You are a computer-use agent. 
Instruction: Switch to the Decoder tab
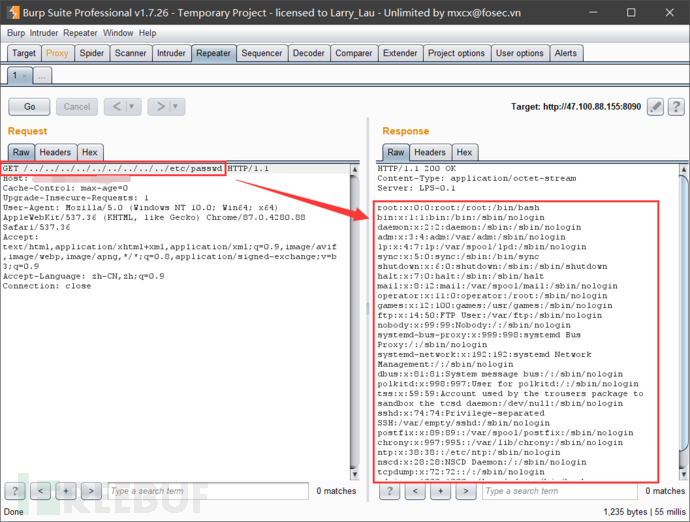308,53
